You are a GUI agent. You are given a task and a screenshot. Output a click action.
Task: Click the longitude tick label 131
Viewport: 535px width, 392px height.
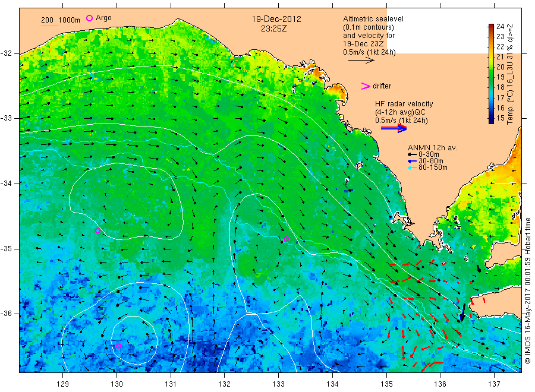(171, 384)
